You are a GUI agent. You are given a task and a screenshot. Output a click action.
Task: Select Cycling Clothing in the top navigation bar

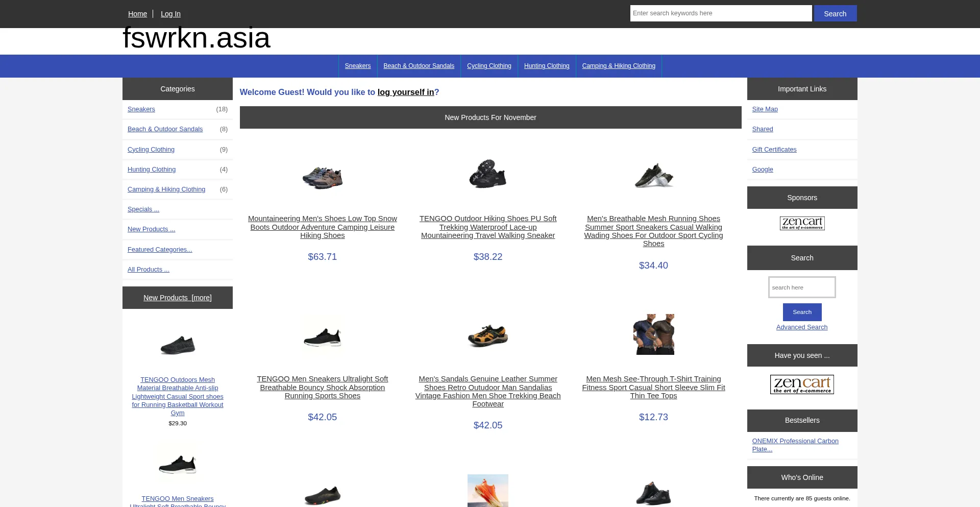(x=489, y=66)
